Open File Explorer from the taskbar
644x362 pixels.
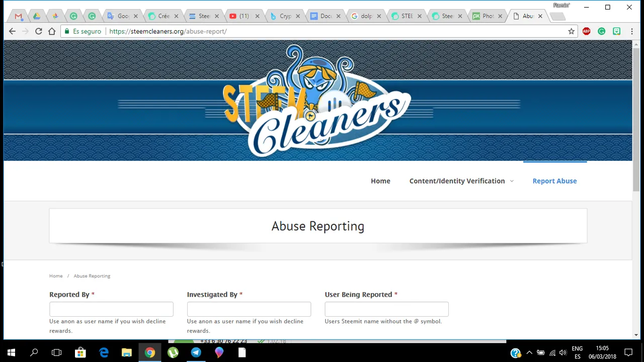click(127, 353)
